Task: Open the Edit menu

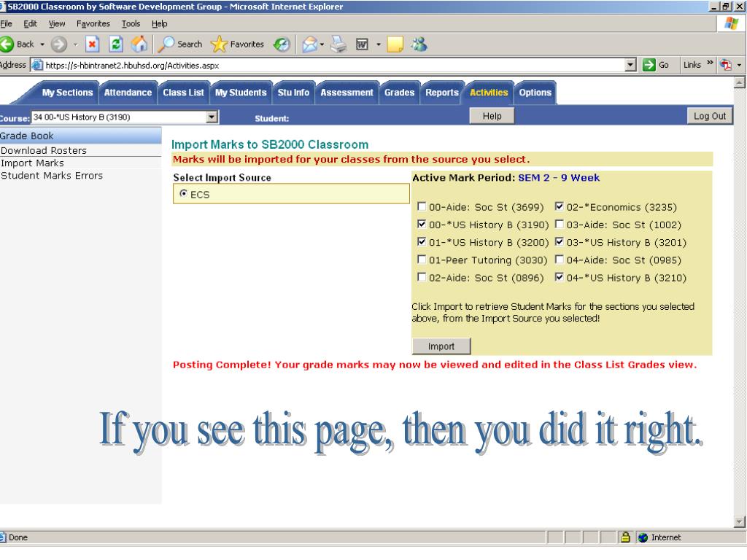Action: [x=30, y=23]
